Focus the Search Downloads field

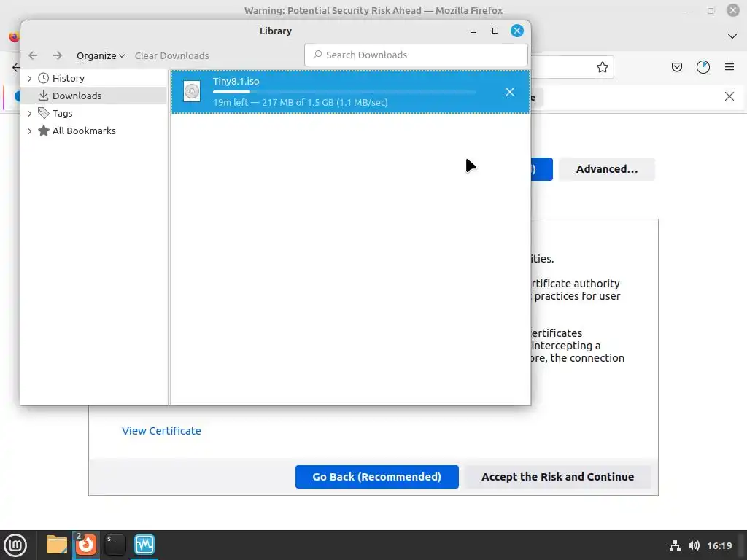pos(416,55)
